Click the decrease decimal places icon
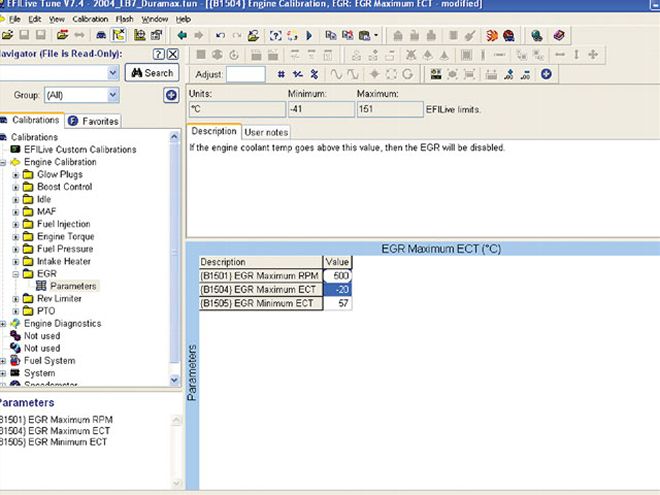The width and height of the screenshot is (660, 495). 525,75
